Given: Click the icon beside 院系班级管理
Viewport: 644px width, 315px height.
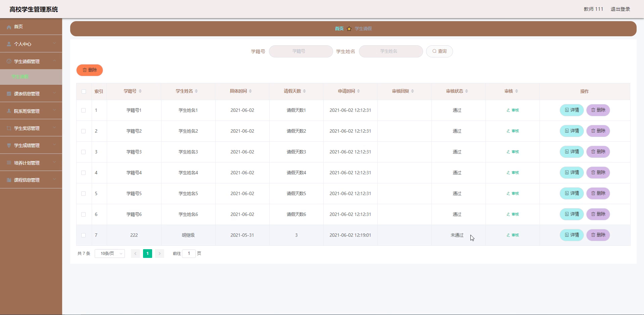Looking at the screenshot, I should [9, 111].
